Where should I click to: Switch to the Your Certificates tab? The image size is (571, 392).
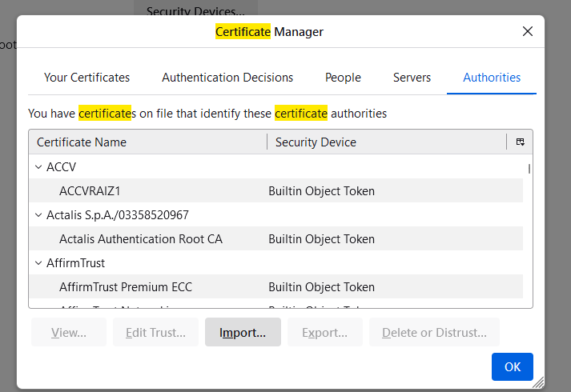point(86,78)
